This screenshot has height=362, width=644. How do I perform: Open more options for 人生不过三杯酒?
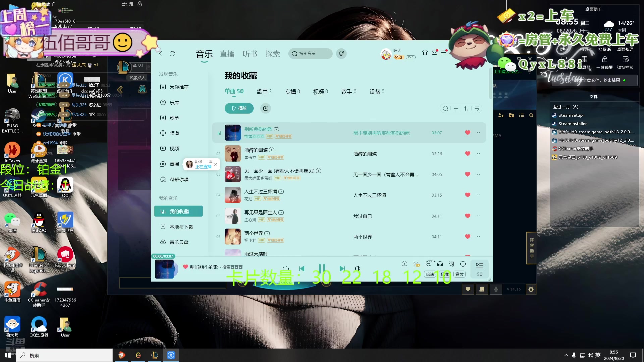(x=478, y=195)
